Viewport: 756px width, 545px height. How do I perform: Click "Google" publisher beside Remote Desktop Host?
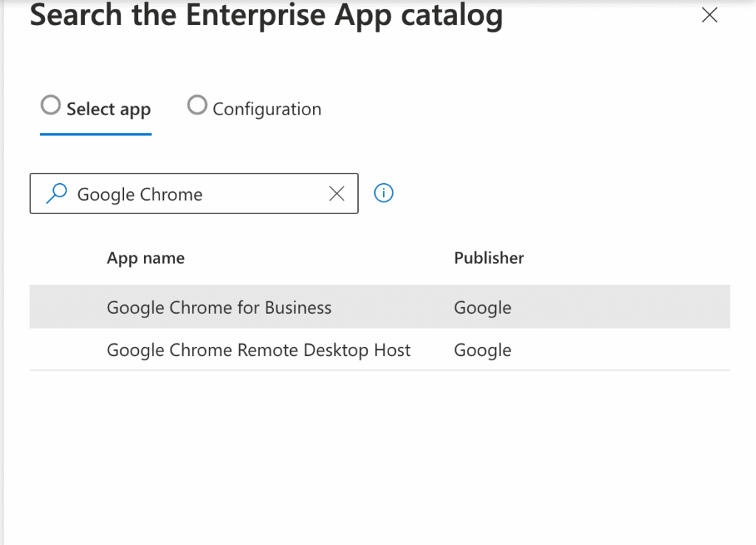(482, 350)
